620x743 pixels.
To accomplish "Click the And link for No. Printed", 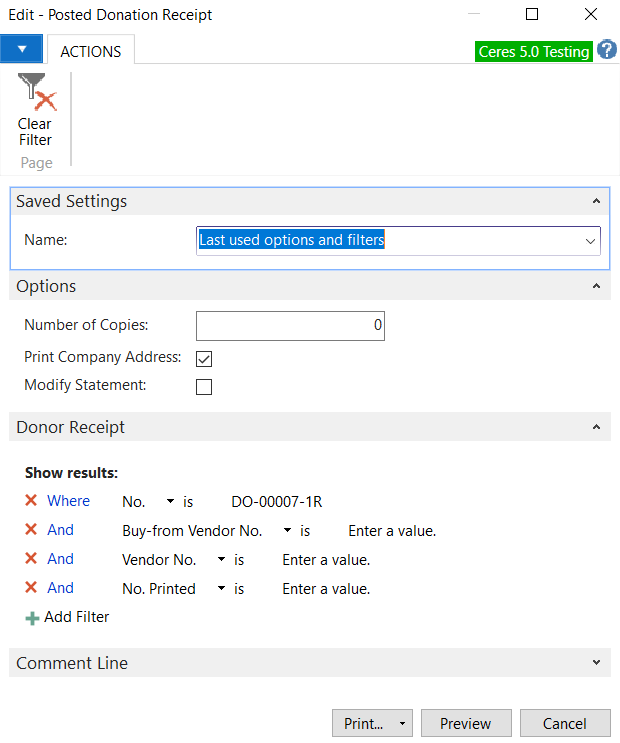I will click(61, 588).
